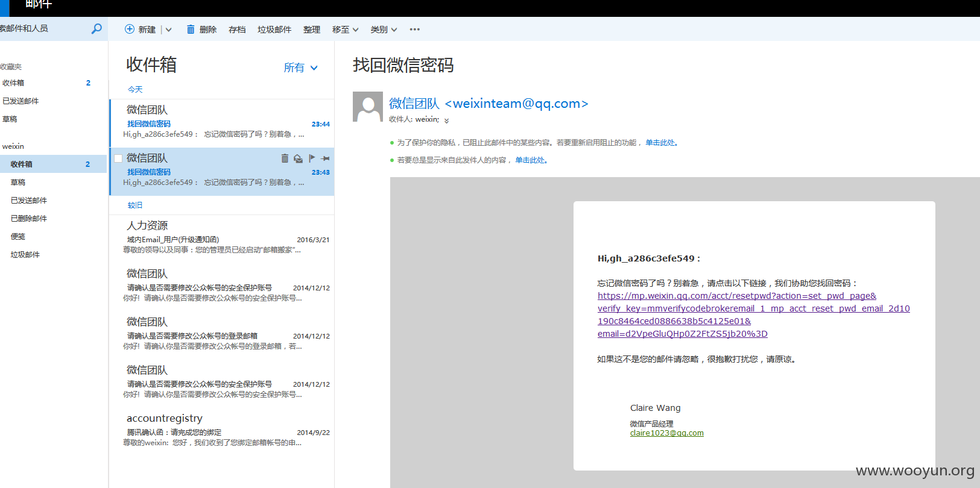Tick the checkbox of the 23:43 message
This screenshot has width=980, height=488.
tap(118, 158)
